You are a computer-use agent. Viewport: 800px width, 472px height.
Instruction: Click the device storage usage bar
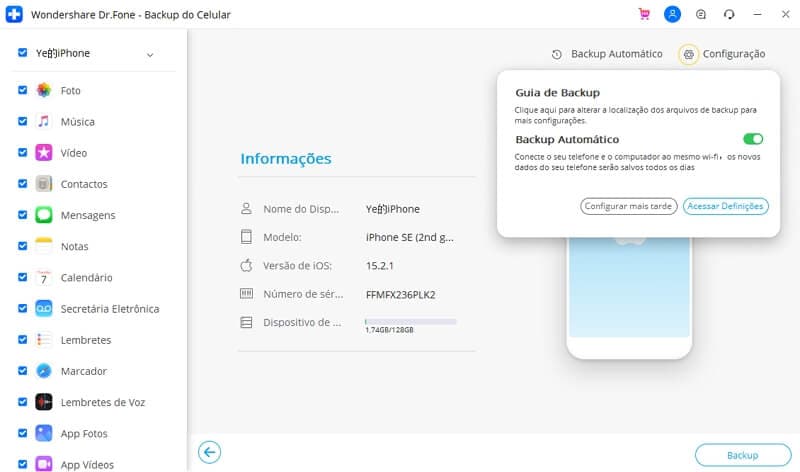(410, 321)
